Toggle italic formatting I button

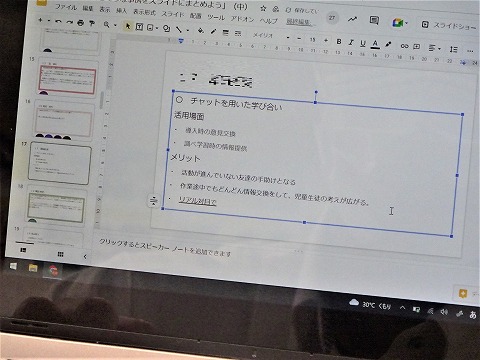(x=351, y=42)
